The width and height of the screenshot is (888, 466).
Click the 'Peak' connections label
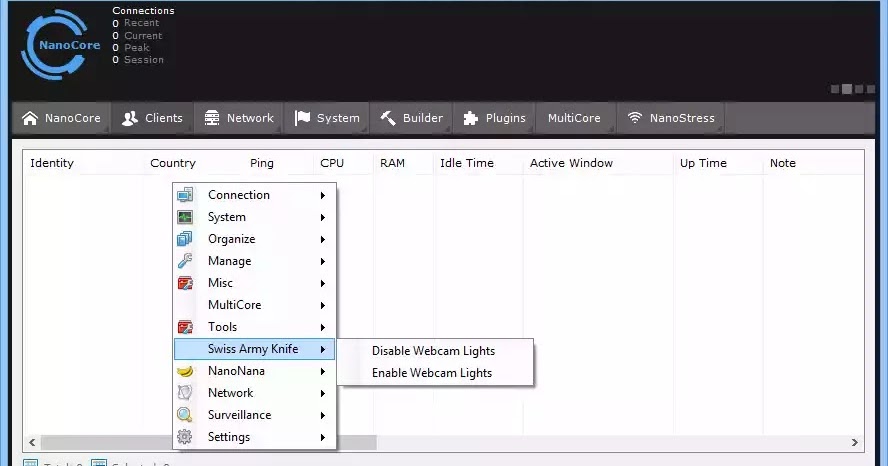137,48
